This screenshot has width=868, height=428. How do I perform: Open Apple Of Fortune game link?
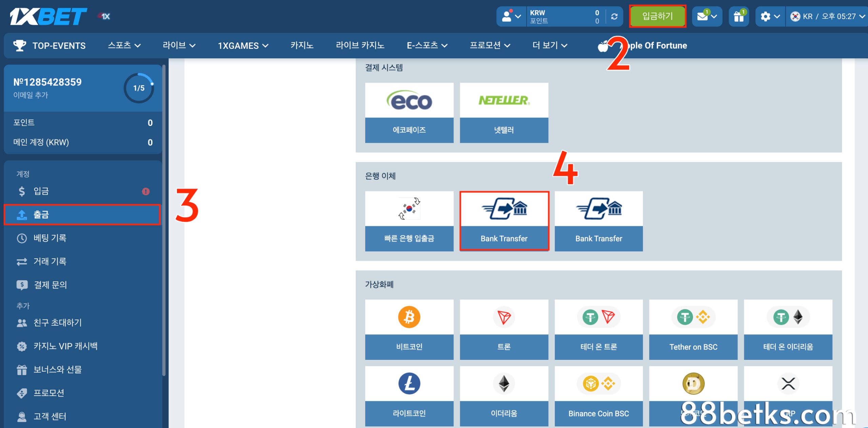point(643,45)
